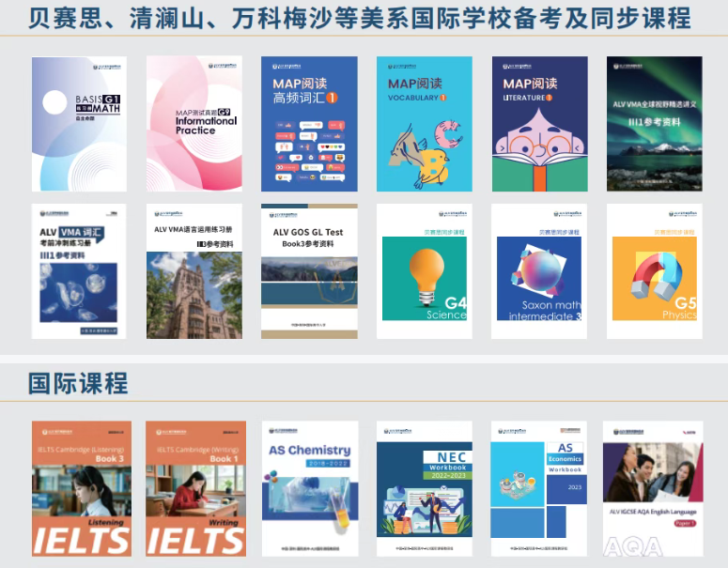The image size is (728, 568).
Task: Open the Saxon math intermediate 3 book
Action: (x=539, y=271)
